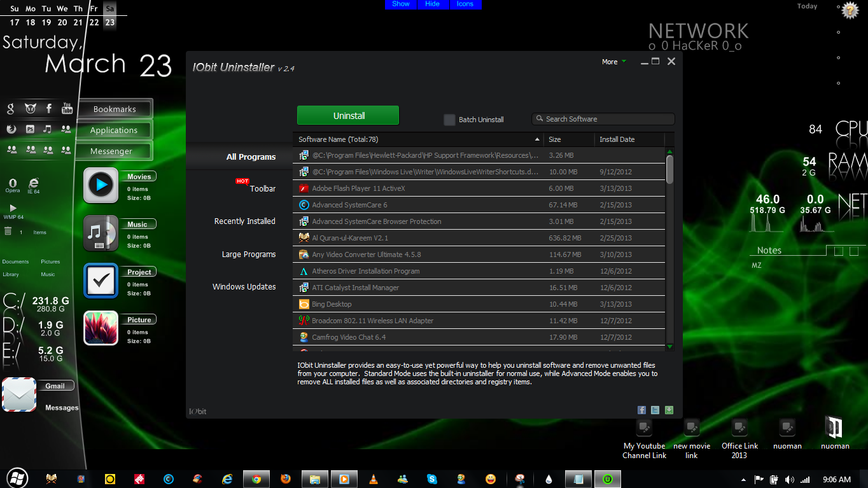Open the Pictures desktop link
868x488 pixels.
pos(50,261)
